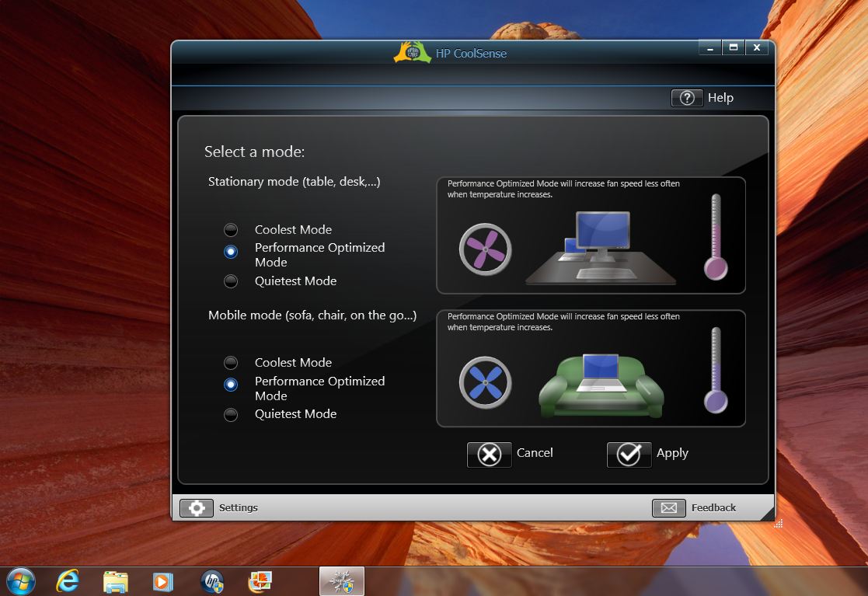Launch Internet Explorer from the taskbar
Viewport: 868px width, 596px height.
point(68,581)
